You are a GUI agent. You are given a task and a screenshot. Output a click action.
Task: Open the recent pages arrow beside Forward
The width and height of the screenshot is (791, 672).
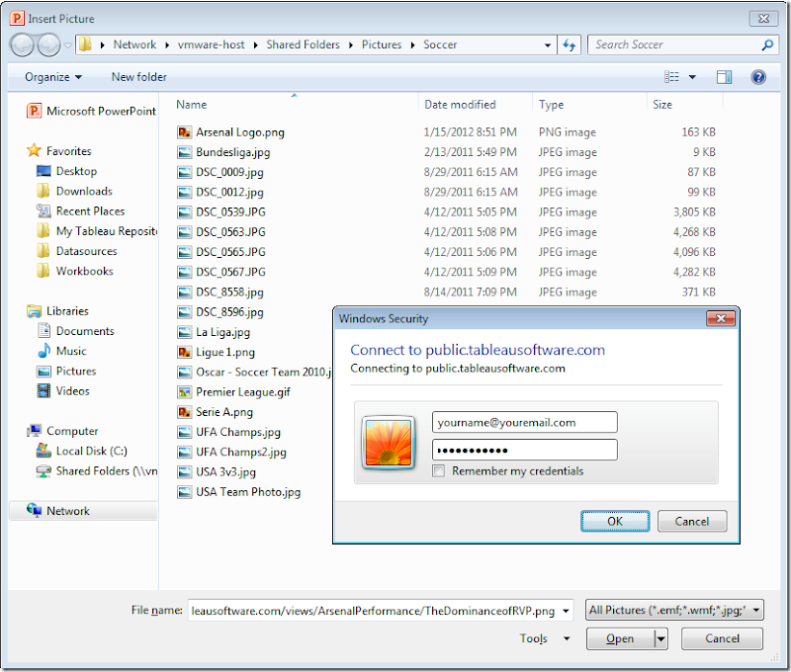[x=68, y=45]
